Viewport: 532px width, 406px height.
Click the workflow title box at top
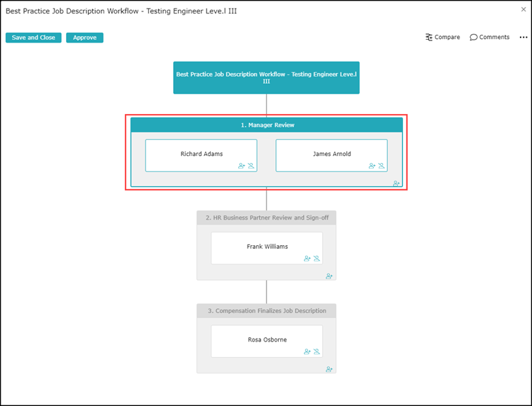(266, 77)
